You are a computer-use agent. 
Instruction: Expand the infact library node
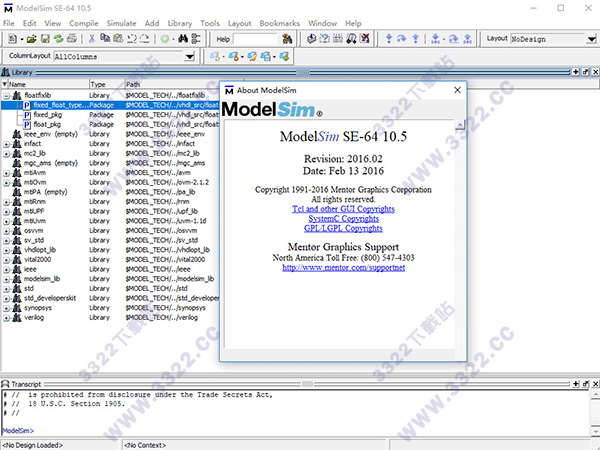7,143
